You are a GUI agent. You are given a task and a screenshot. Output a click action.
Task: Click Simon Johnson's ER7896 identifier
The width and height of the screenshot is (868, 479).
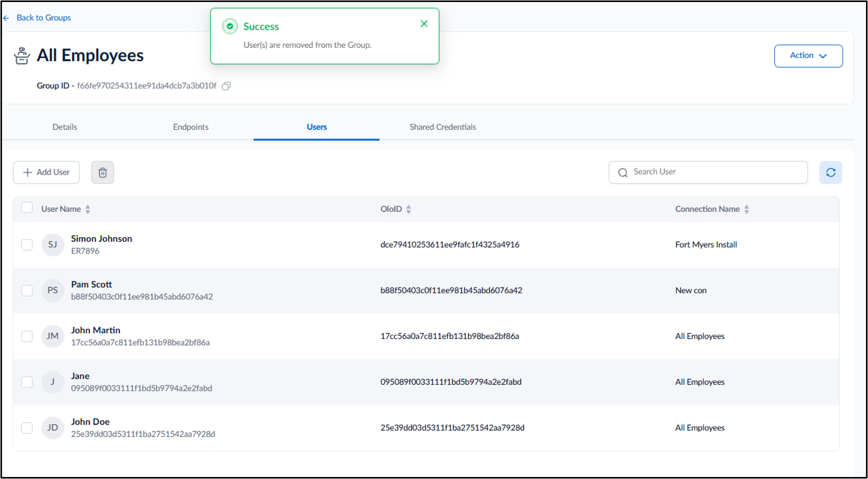click(x=85, y=251)
